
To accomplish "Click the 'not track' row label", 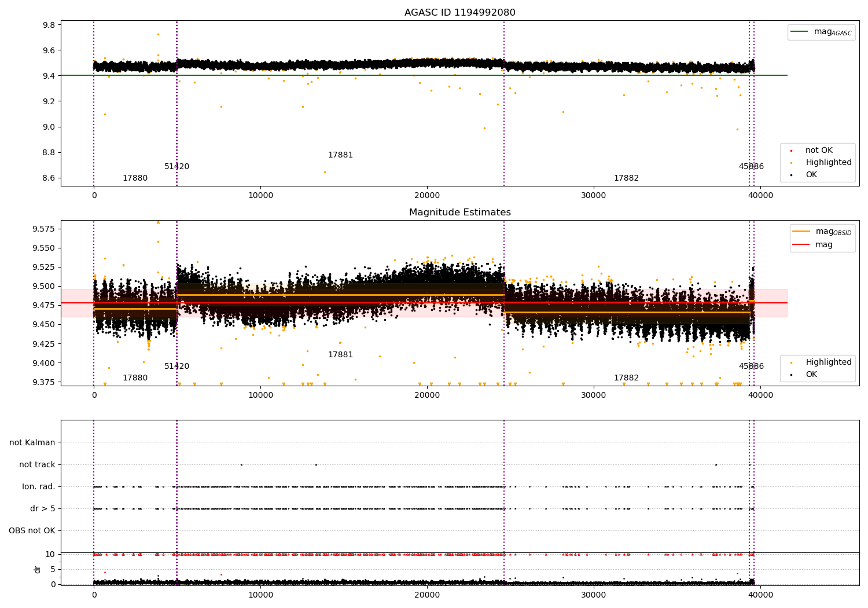I will (x=37, y=464).
